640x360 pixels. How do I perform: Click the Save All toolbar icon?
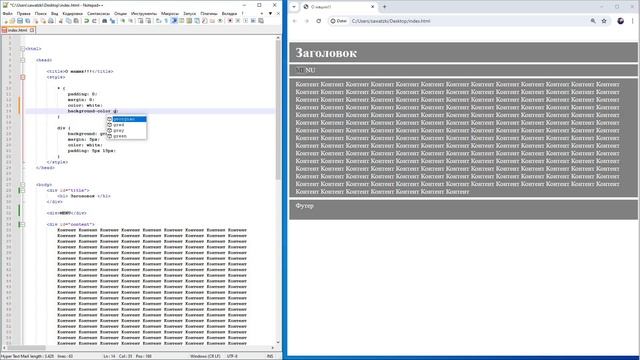[28, 21]
